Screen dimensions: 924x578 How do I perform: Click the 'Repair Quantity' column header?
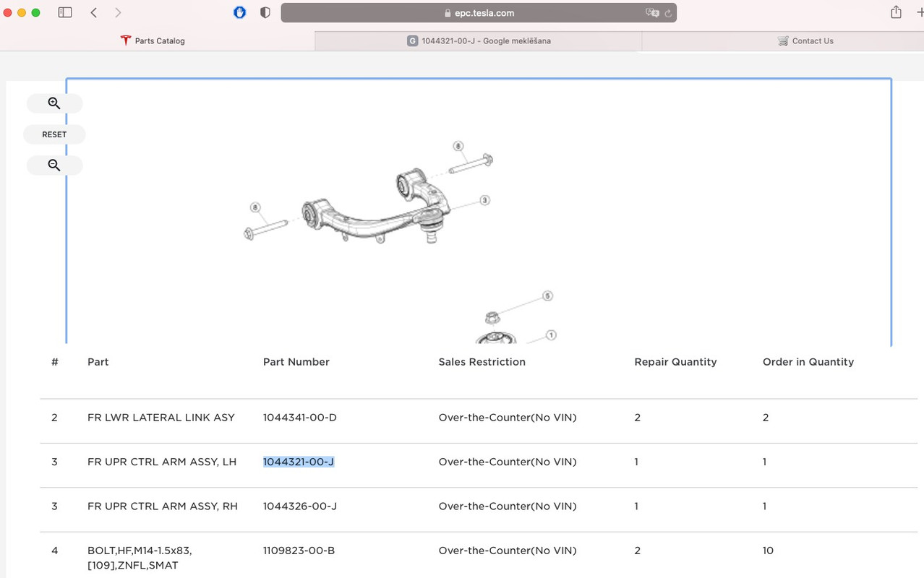pos(675,362)
